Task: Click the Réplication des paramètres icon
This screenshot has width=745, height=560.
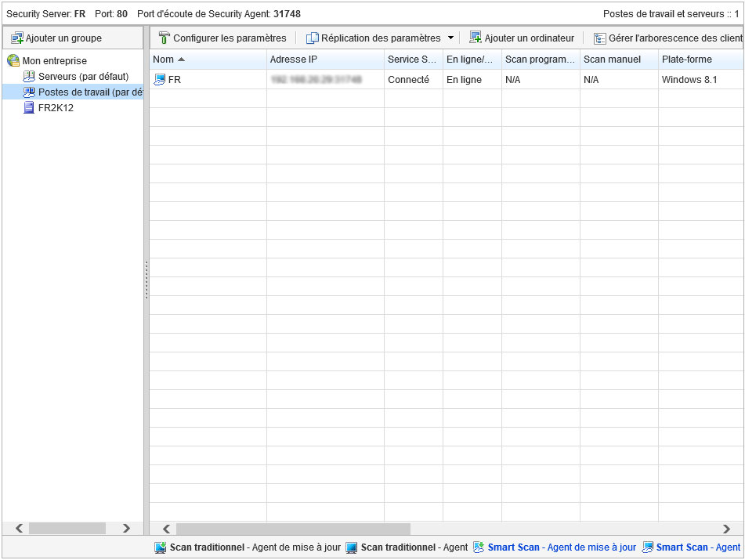Action: point(312,38)
